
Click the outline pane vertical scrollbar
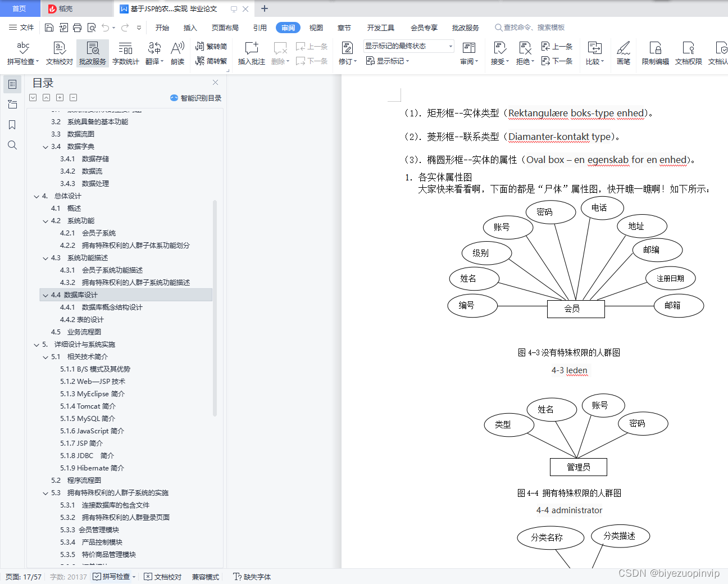[x=215, y=308]
